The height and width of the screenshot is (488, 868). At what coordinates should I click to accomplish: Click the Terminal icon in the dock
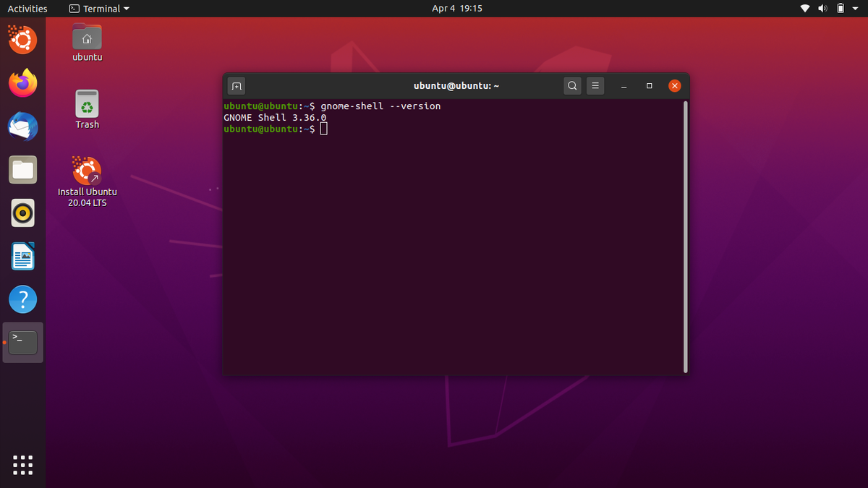[23, 343]
